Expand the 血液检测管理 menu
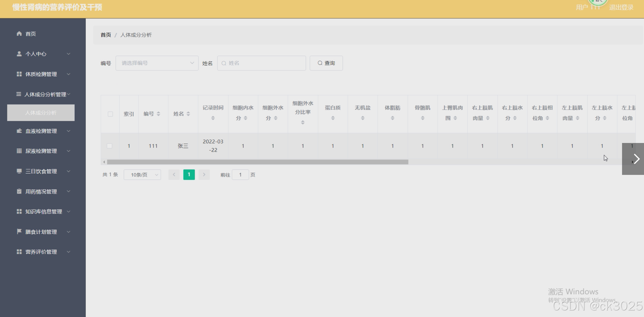 [41, 131]
